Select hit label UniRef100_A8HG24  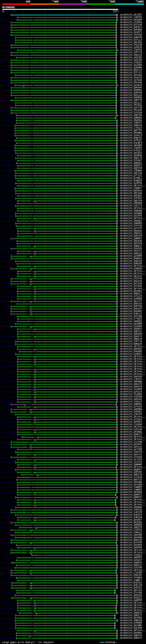point(131,254)
